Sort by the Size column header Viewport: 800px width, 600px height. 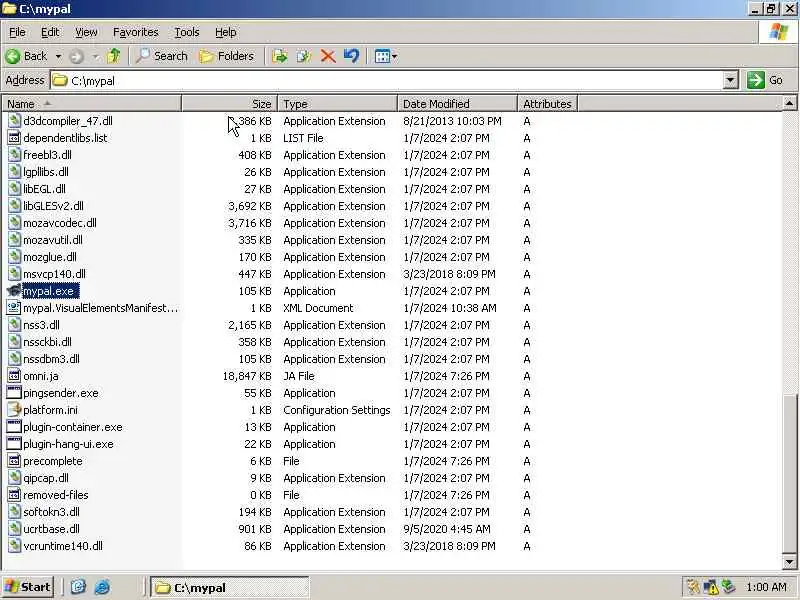pos(230,104)
